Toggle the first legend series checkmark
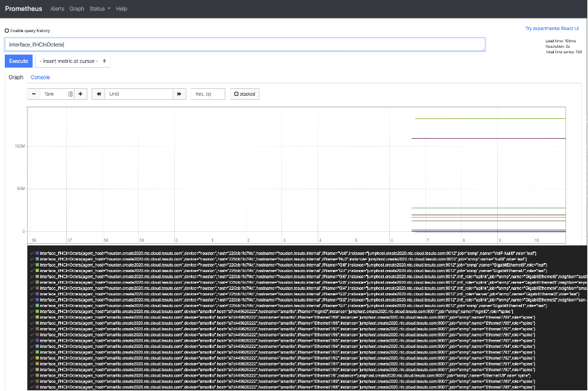Viewport: 588px width, 391px height. [32, 254]
